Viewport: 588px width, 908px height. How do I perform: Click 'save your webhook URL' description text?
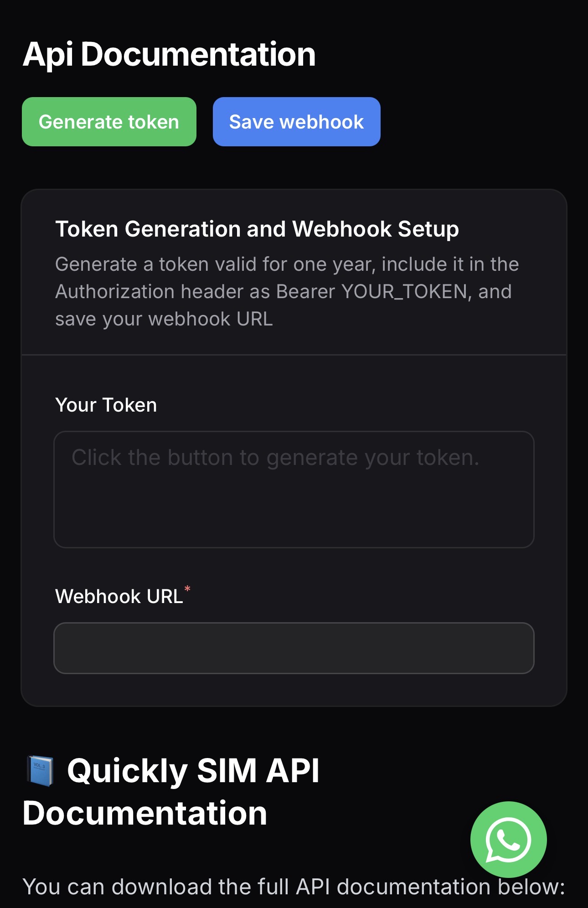(164, 319)
